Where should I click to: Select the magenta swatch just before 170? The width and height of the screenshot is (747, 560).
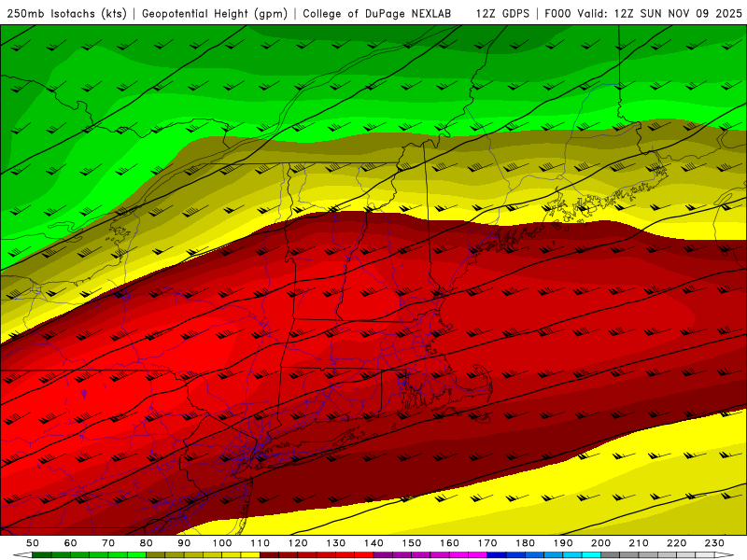tap(477, 554)
